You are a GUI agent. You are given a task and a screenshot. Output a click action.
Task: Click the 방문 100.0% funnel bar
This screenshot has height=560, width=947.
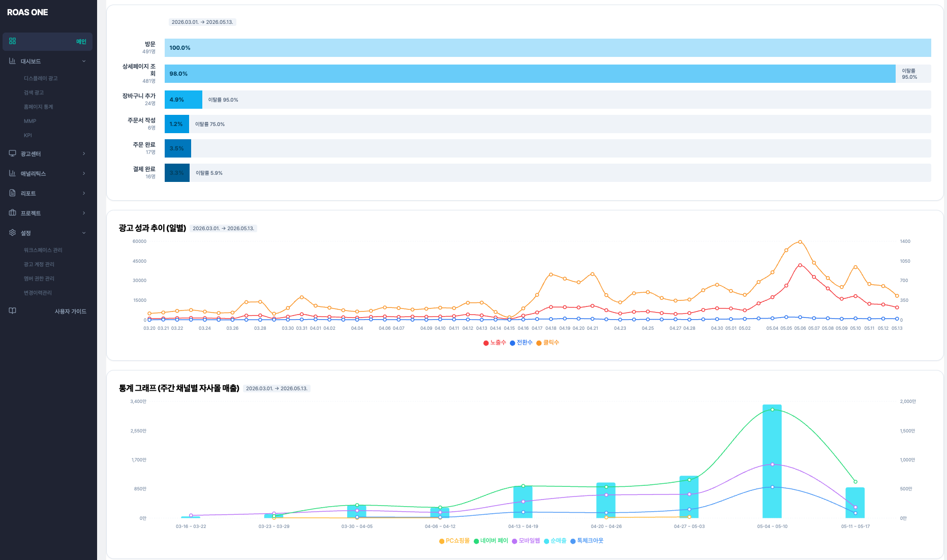click(x=547, y=48)
